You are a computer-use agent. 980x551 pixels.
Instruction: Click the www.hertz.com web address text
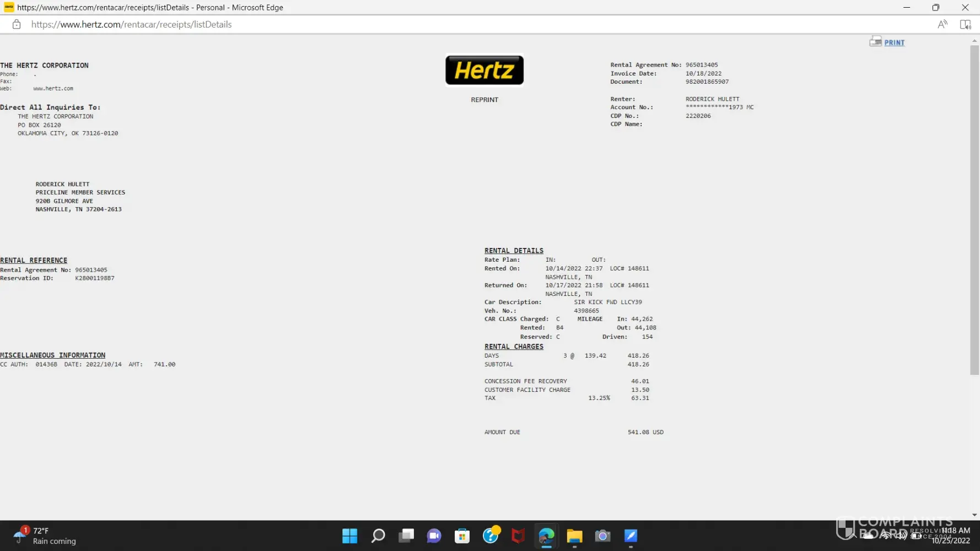point(53,89)
